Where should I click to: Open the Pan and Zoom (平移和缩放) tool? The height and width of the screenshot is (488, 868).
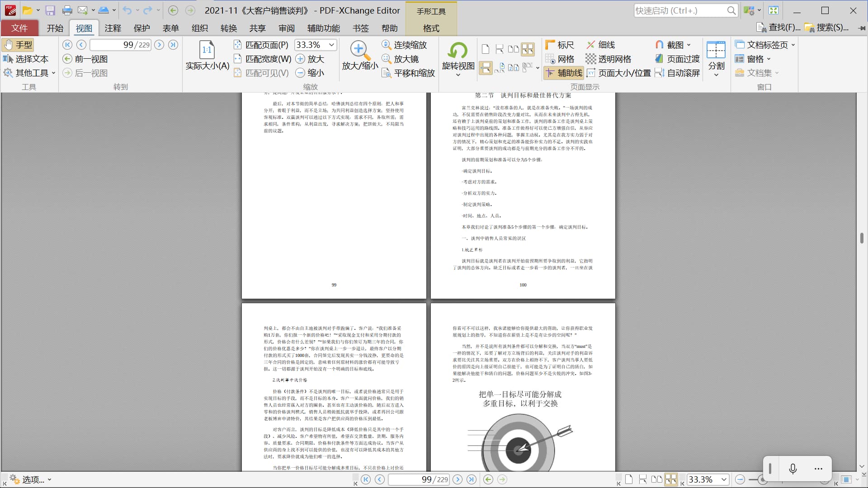408,73
